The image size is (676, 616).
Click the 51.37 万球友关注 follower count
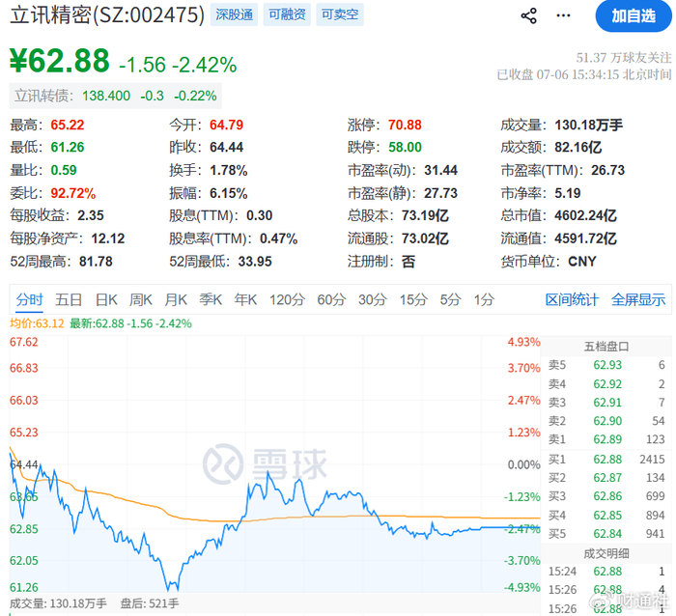[x=624, y=57]
